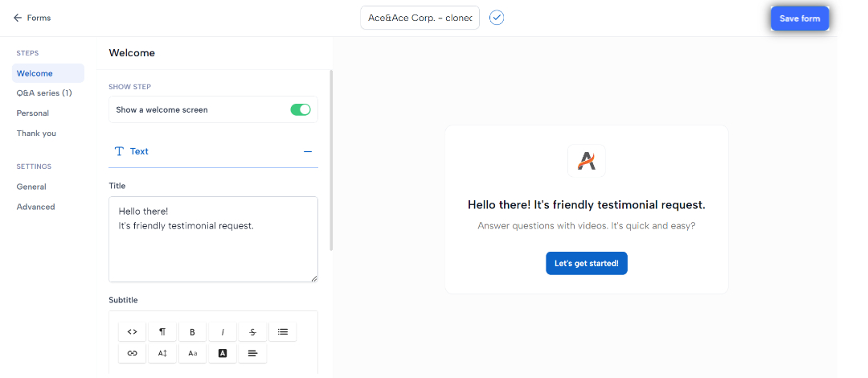Click Let's get started! button in preview
The image size is (868, 378).
tap(586, 263)
